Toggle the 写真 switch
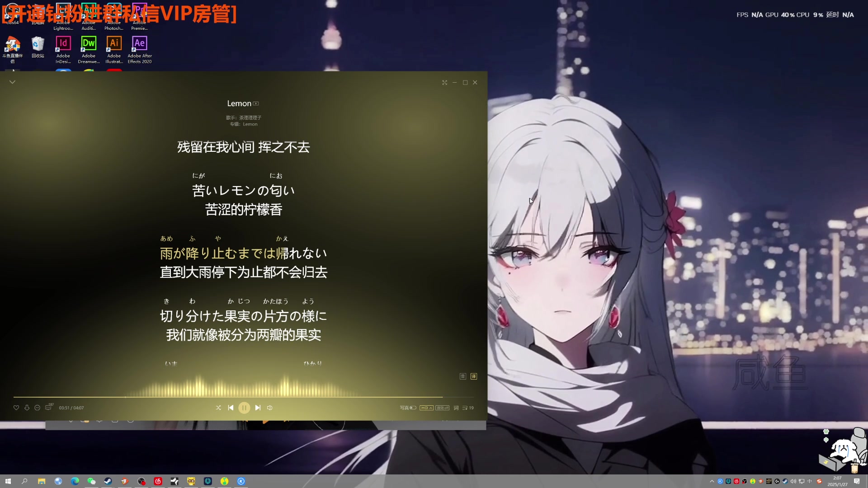Screen dimensions: 868x488 pos(413,408)
